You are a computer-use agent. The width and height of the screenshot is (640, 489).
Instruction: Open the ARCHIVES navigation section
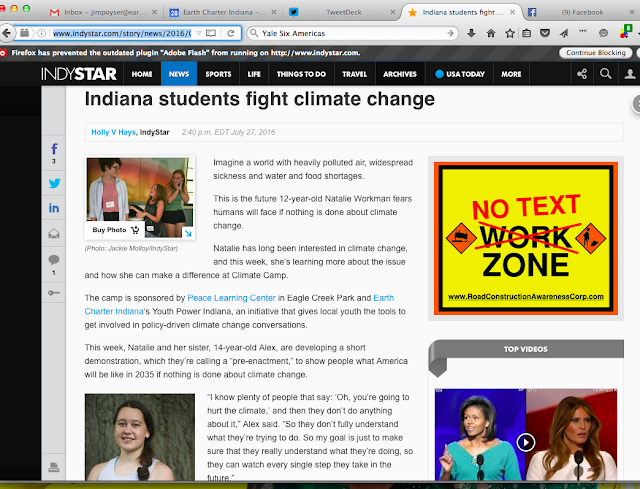pyautogui.click(x=400, y=74)
